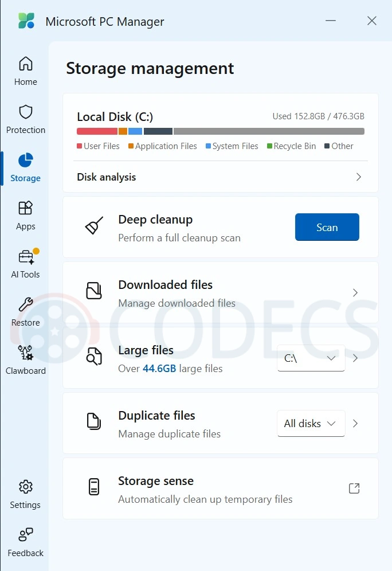Select the Storage pie chart icon
The image size is (392, 571).
click(x=25, y=160)
